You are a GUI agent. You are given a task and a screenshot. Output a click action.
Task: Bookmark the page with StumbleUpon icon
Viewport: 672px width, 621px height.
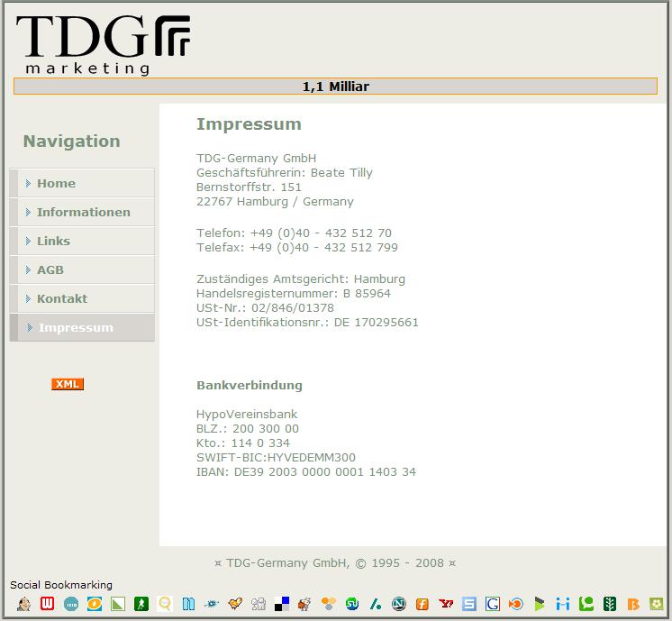pos(352,604)
